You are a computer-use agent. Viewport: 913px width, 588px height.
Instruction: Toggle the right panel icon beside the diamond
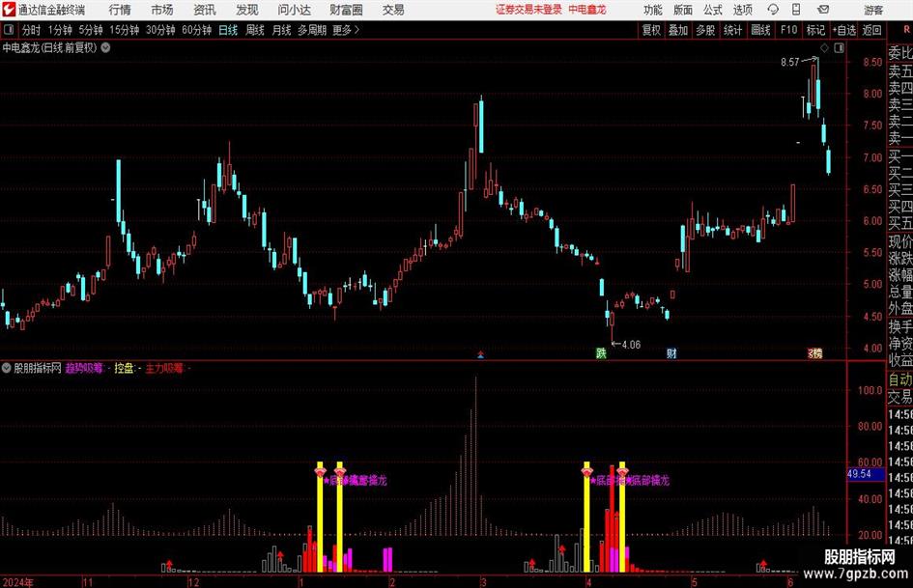click(x=839, y=47)
